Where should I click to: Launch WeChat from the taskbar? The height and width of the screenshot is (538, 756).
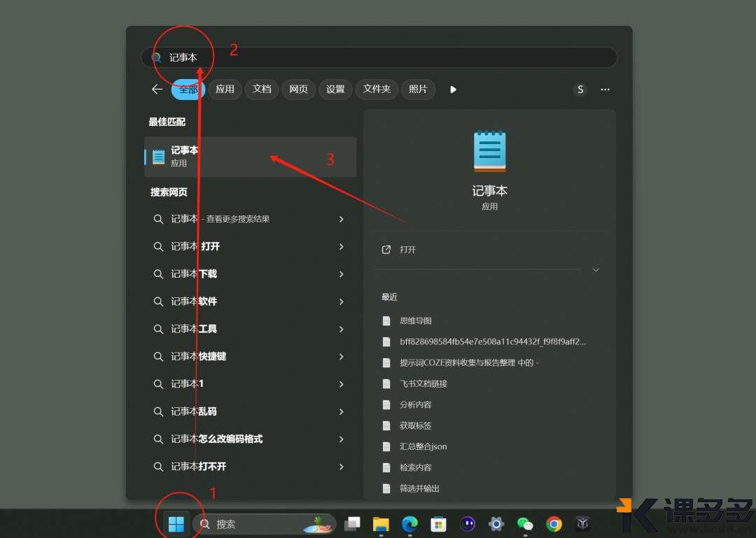(524, 523)
